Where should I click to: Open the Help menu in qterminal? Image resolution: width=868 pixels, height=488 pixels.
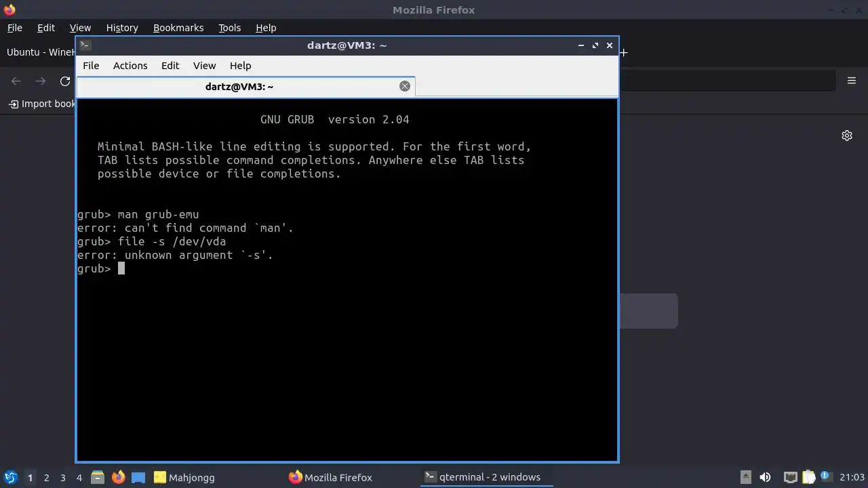tap(240, 66)
